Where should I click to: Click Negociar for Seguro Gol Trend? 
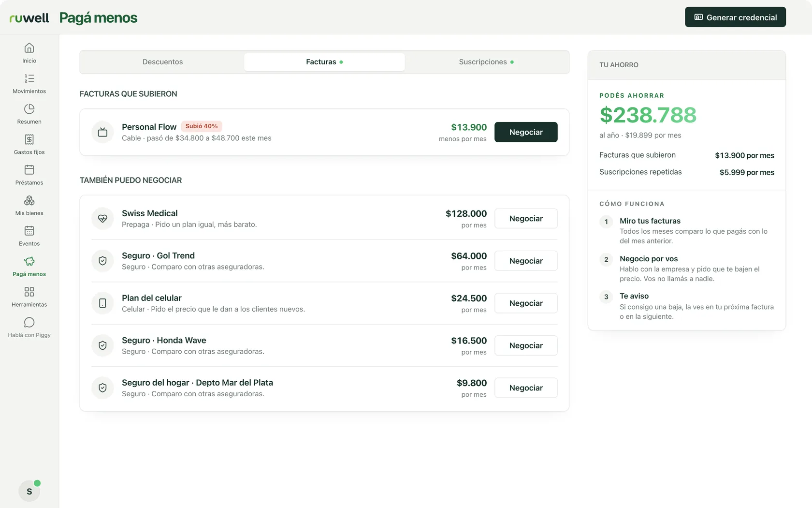(x=526, y=261)
